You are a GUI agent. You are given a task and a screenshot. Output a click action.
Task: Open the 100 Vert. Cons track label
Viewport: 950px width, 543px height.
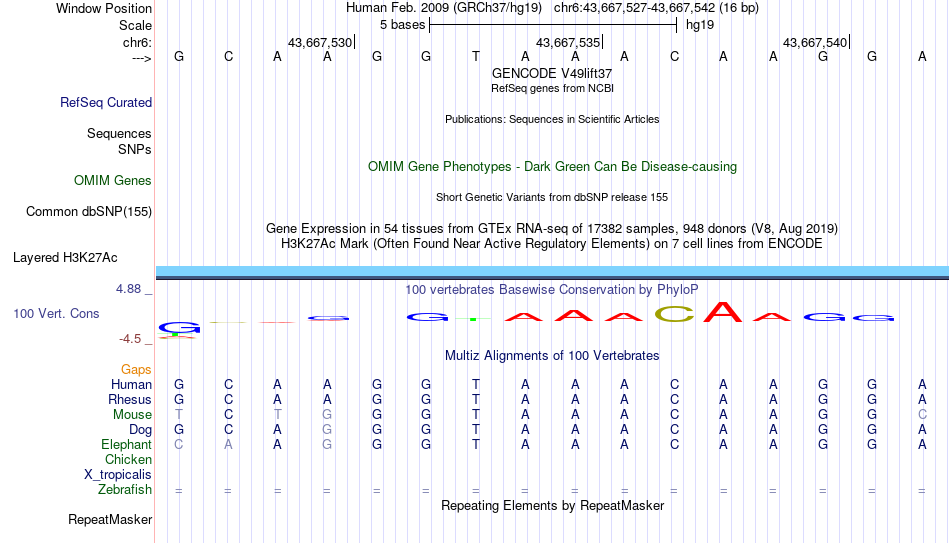click(56, 313)
